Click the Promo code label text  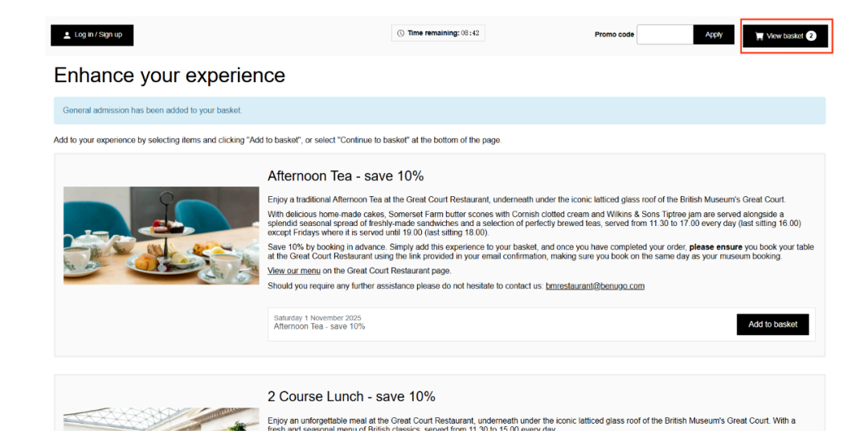pyautogui.click(x=614, y=35)
